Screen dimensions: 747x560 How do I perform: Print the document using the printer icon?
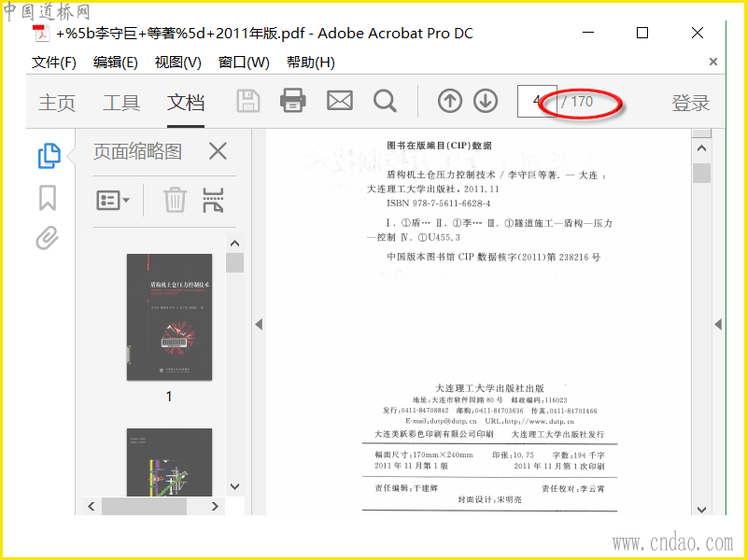click(x=292, y=101)
